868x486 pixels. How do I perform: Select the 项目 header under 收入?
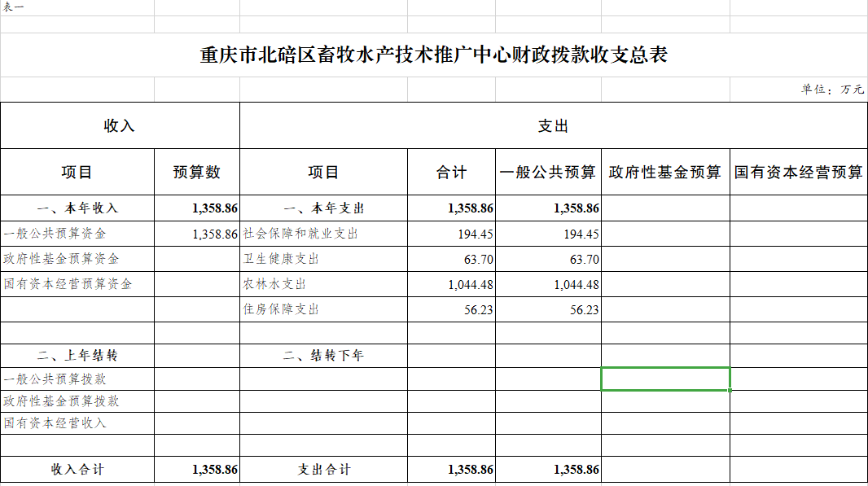pyautogui.click(x=77, y=172)
